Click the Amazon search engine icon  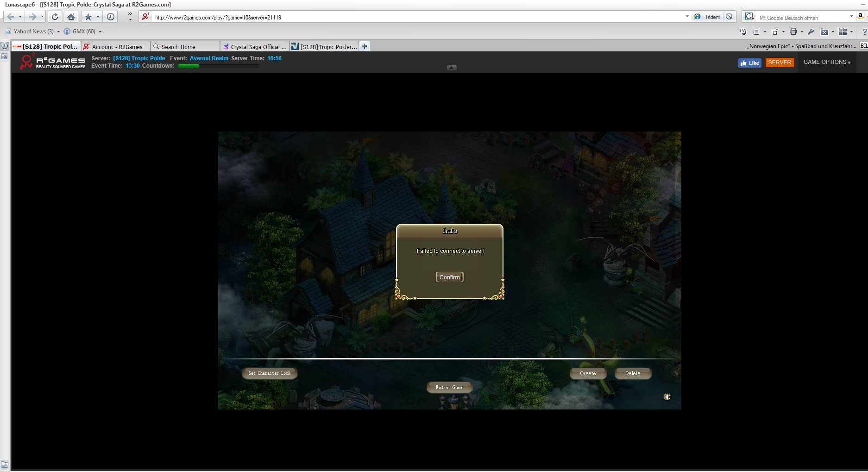click(x=861, y=16)
